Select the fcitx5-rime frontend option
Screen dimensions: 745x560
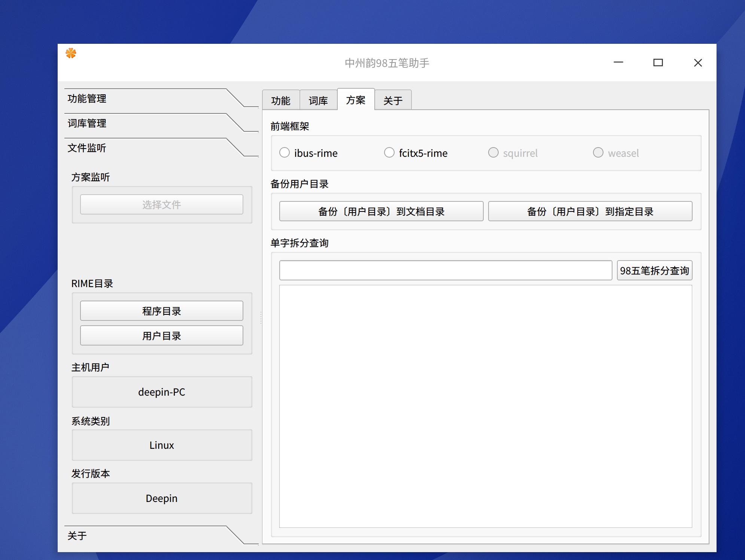point(389,153)
